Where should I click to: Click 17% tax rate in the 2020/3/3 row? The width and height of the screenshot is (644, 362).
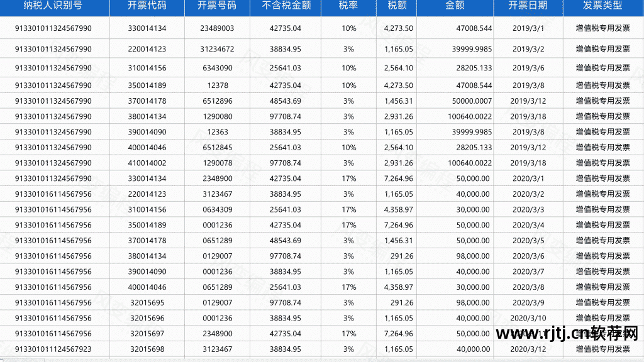(x=348, y=210)
